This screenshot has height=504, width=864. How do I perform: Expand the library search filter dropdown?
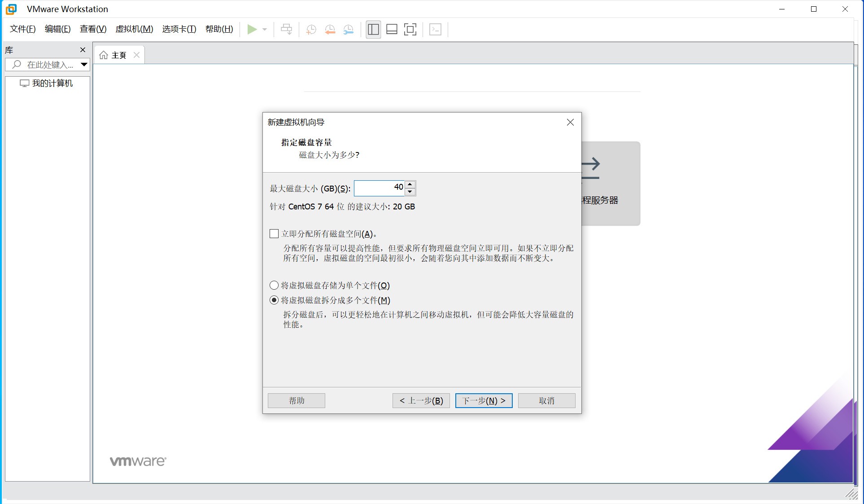(x=84, y=65)
